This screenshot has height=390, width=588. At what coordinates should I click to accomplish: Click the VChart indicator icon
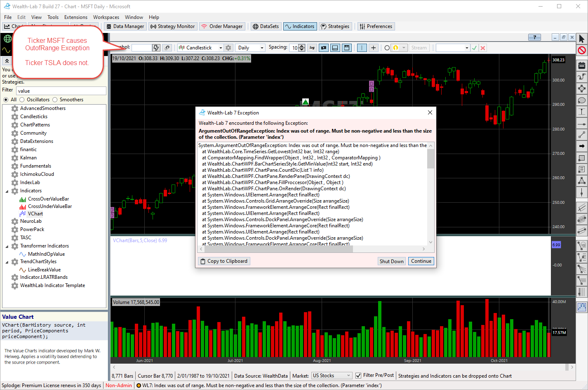(x=23, y=214)
